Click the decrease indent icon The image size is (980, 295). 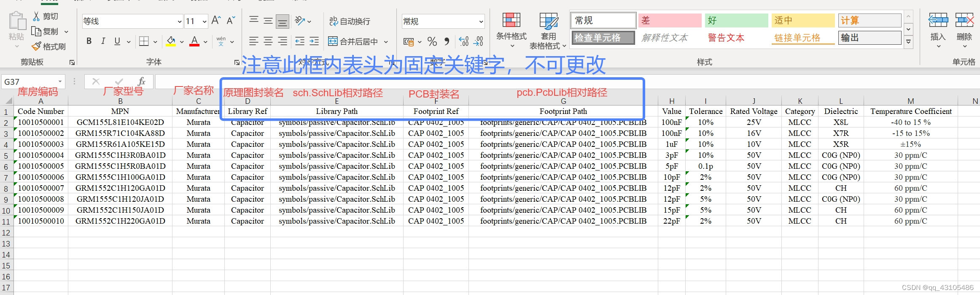(x=300, y=41)
